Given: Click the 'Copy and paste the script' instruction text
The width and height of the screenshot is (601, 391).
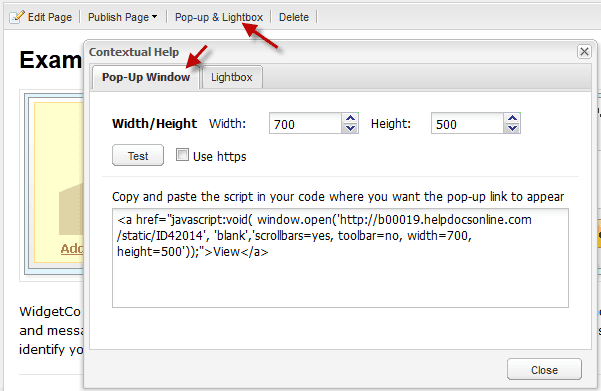Looking at the screenshot, I should click(338, 197).
